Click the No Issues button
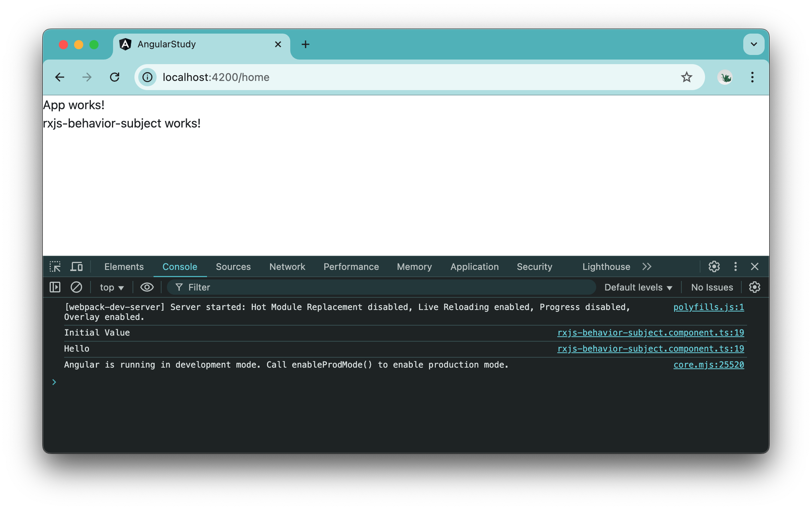Viewport: 812px width, 510px height. click(712, 287)
